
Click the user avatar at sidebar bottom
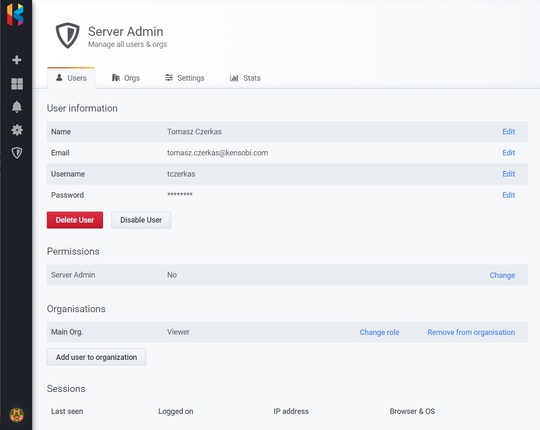(x=17, y=415)
